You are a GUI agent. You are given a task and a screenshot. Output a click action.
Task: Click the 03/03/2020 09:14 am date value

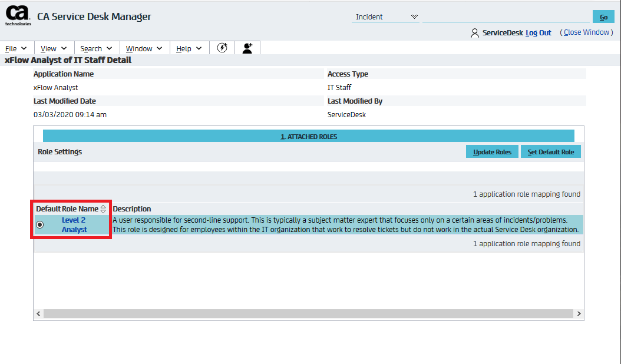(70, 114)
